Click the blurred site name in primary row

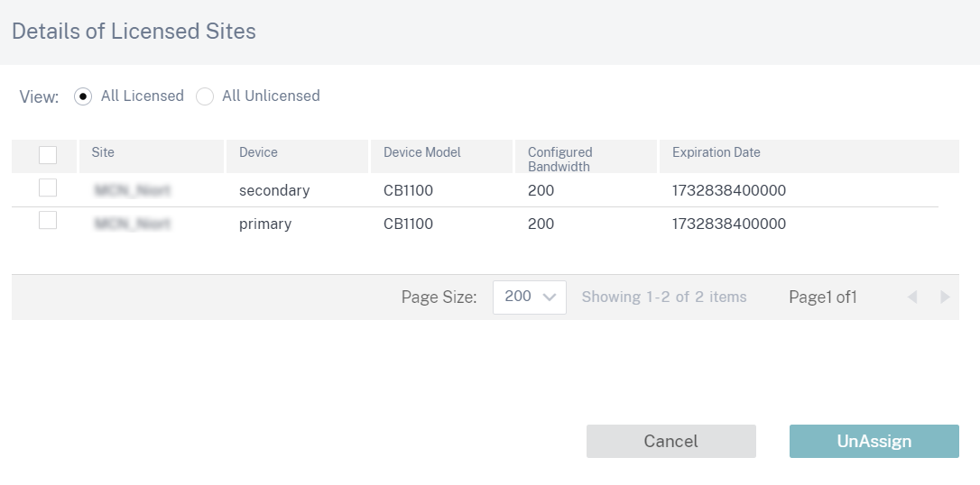[133, 224]
